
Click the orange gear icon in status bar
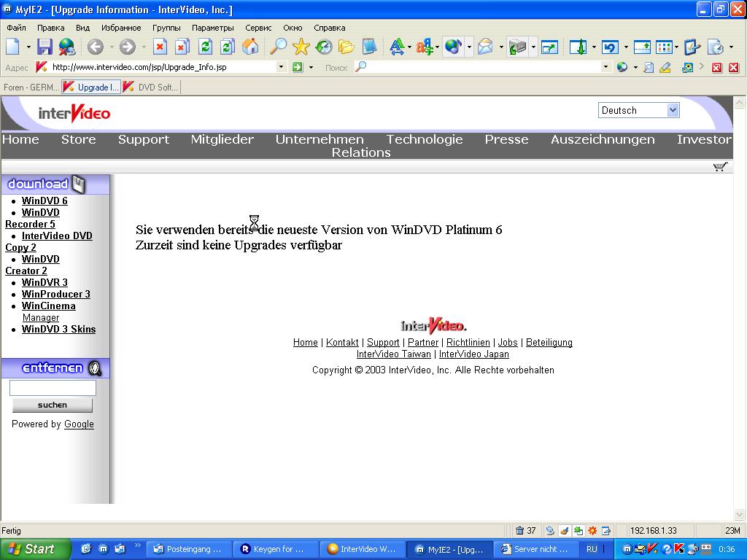tap(592, 530)
